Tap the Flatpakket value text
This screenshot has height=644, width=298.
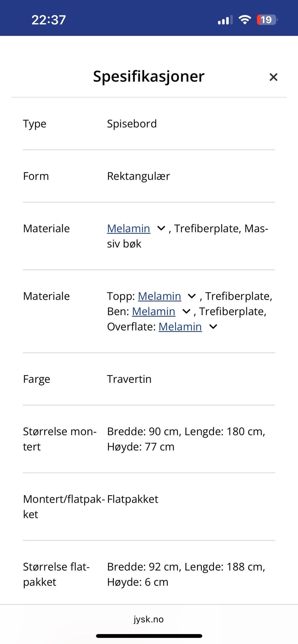coord(133,499)
